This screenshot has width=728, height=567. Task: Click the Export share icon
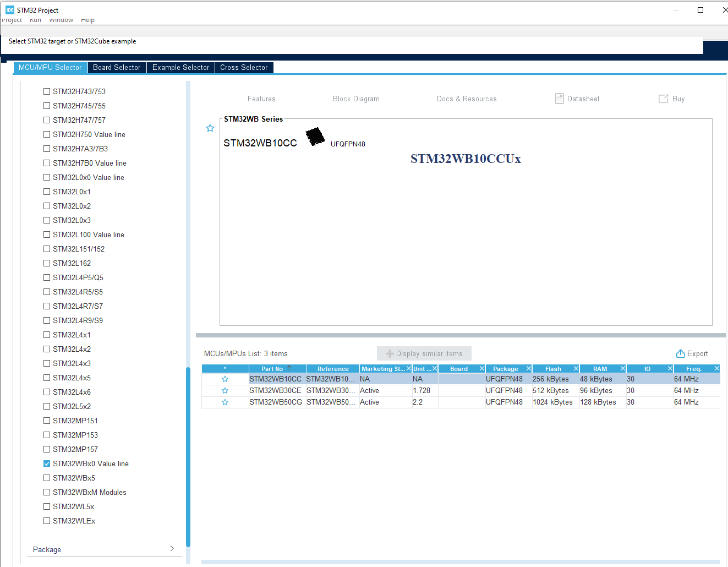coord(681,353)
